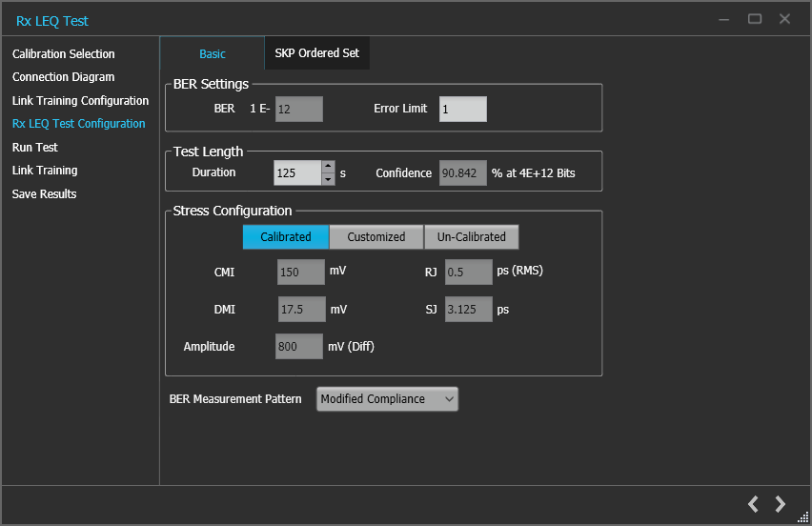The height and width of the screenshot is (526, 812).
Task: Open the Connection Diagram page
Action: coord(64,77)
